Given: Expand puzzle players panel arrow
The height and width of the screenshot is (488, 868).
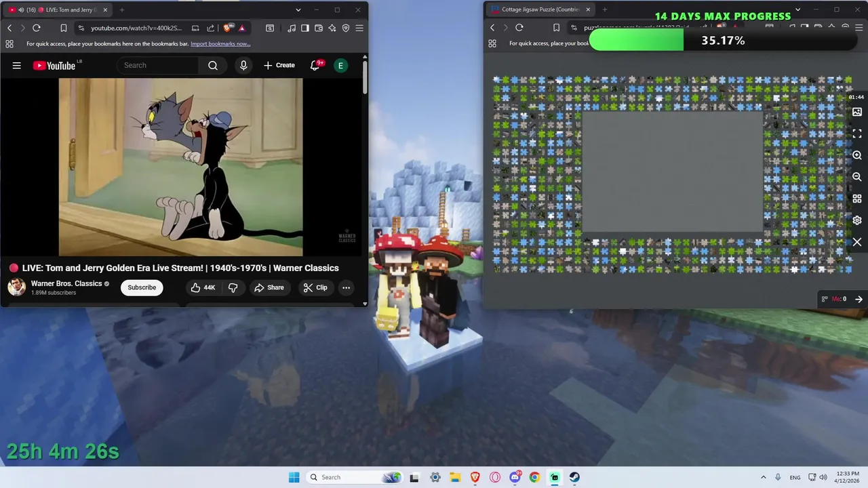Looking at the screenshot, I should coord(859,299).
